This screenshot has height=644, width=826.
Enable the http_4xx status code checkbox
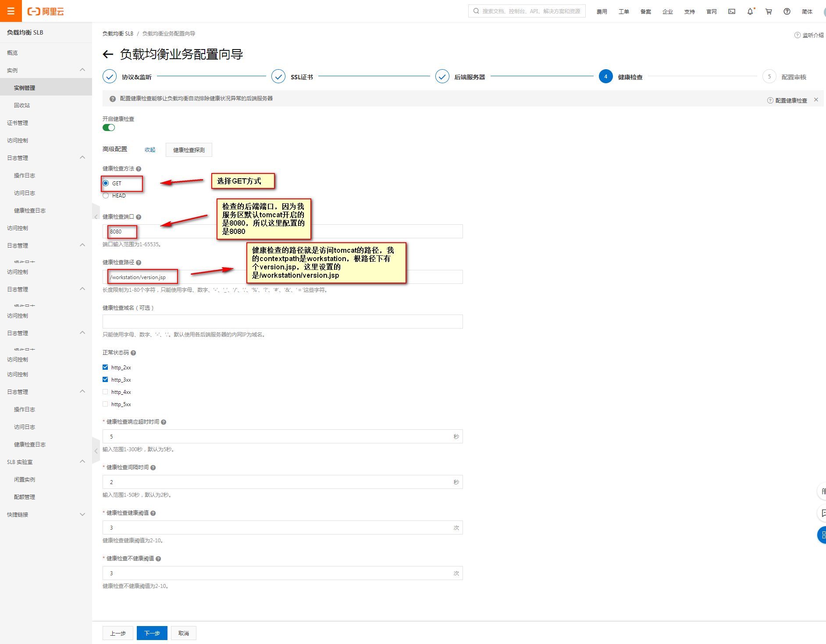[105, 392]
